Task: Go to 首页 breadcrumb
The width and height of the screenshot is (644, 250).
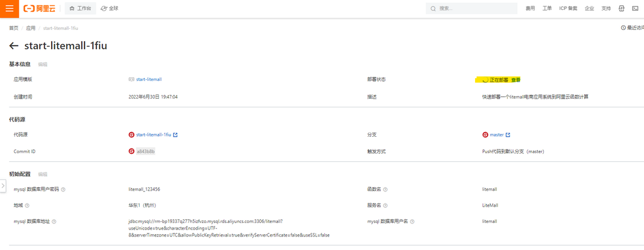Action: click(13, 28)
